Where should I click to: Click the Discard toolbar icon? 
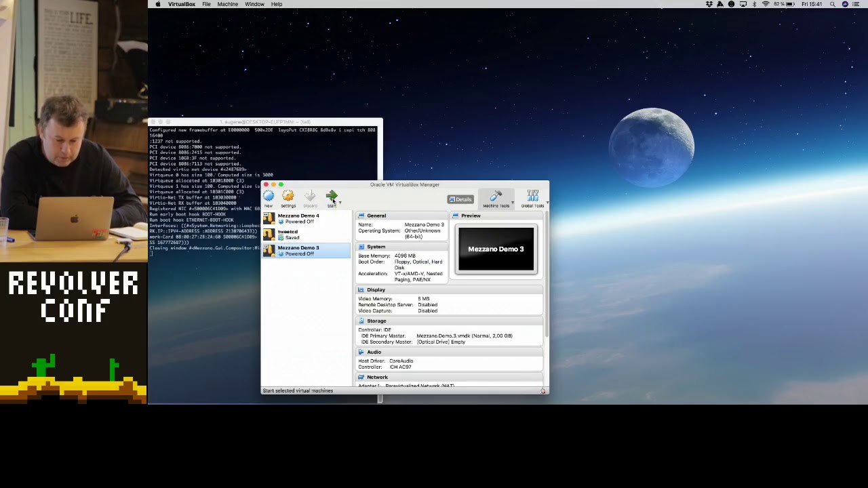tap(310, 198)
